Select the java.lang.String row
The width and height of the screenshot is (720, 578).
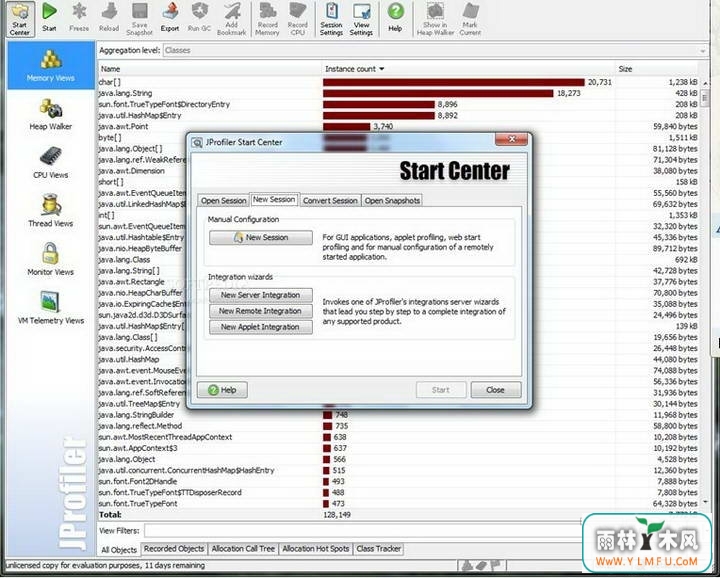pos(398,93)
